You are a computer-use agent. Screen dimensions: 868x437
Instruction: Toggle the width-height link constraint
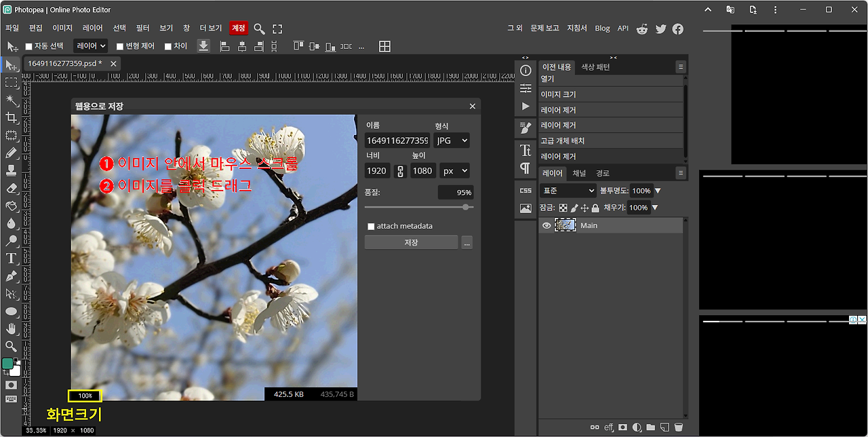(x=400, y=171)
